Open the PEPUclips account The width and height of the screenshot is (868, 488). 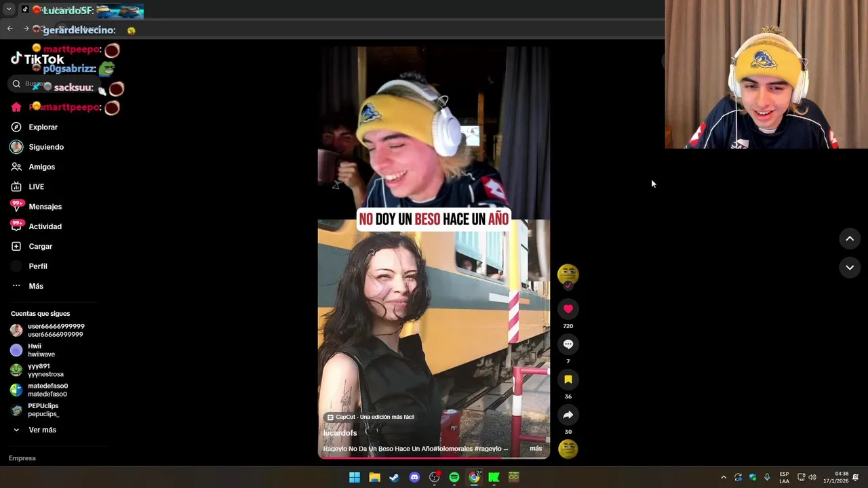pos(35,409)
